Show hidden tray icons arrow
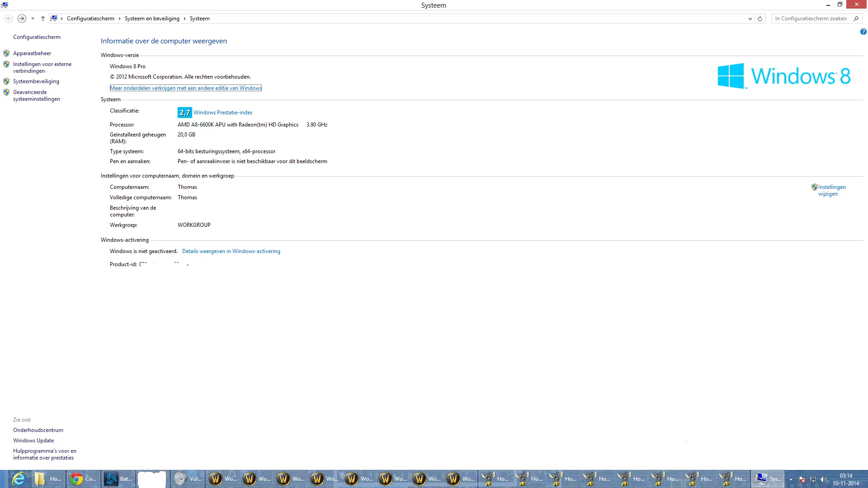The width and height of the screenshot is (868, 488). 791,479
